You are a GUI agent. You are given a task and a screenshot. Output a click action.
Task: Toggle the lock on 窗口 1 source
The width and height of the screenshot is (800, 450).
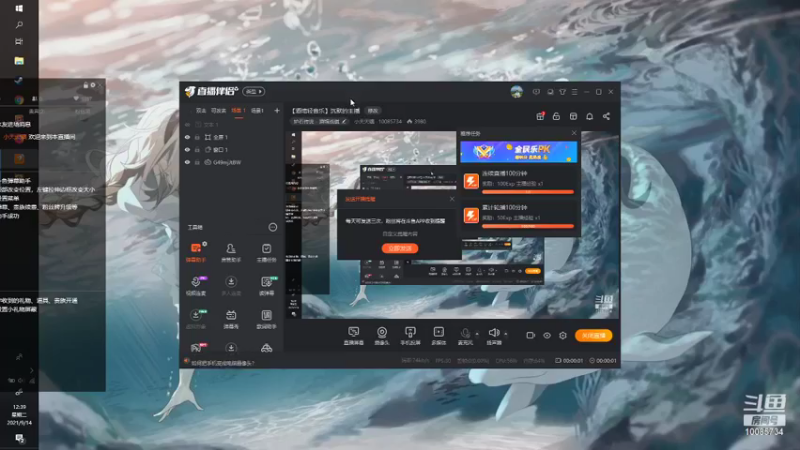tap(197, 149)
